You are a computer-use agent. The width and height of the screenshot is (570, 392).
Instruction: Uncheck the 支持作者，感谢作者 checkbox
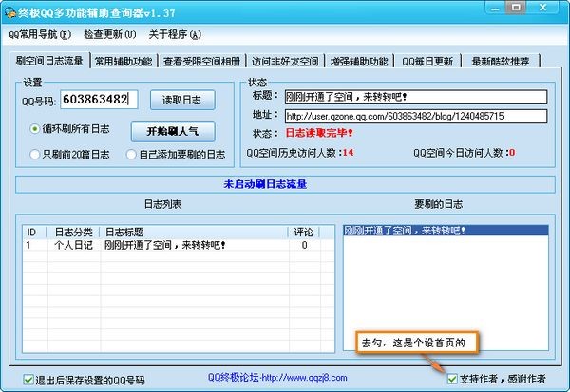point(452,378)
